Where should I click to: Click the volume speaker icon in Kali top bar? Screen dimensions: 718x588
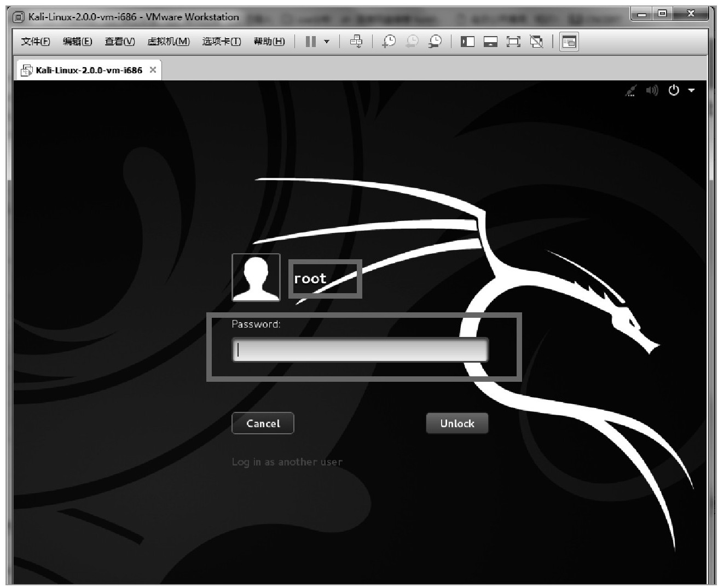point(652,90)
